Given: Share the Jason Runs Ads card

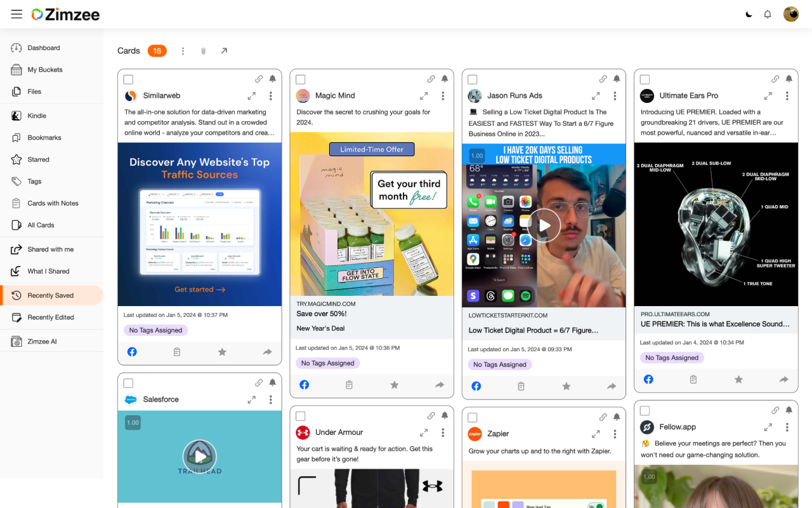Looking at the screenshot, I should pyautogui.click(x=612, y=386).
